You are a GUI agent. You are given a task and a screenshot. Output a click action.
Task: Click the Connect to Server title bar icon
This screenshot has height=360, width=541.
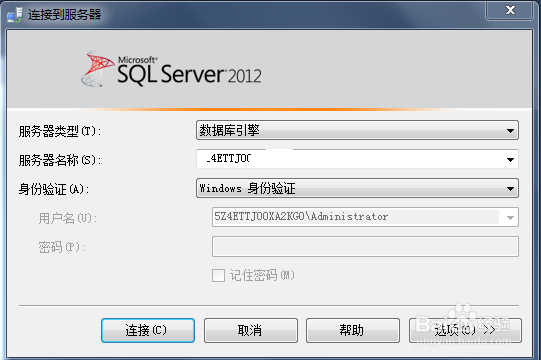(x=14, y=14)
